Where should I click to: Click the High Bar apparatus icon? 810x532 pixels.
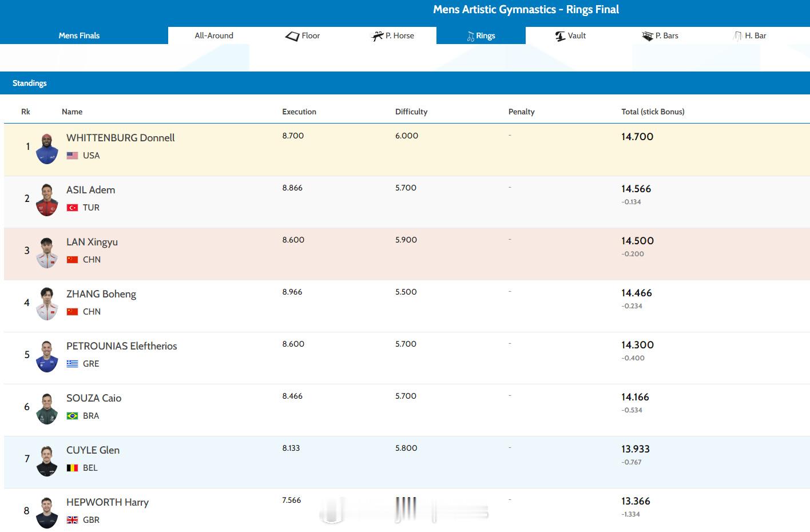[x=738, y=36]
